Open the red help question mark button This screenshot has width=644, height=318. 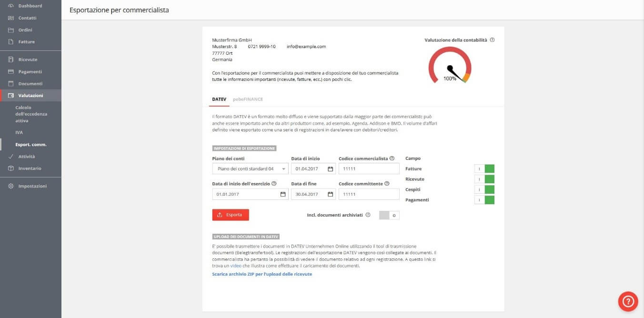click(628, 301)
